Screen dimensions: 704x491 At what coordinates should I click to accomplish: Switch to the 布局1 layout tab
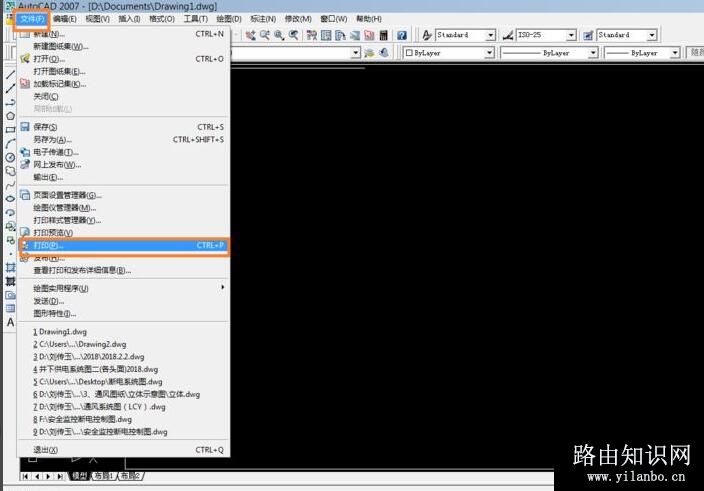point(103,476)
